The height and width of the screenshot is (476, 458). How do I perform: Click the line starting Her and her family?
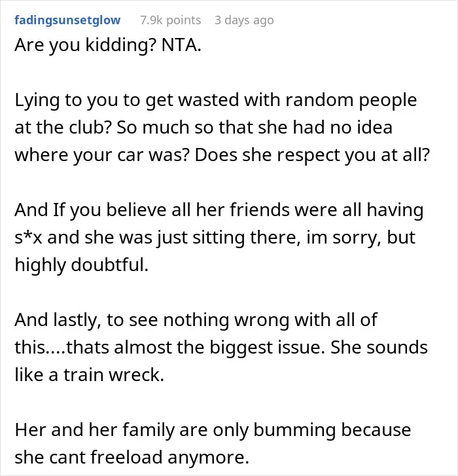[213, 430]
